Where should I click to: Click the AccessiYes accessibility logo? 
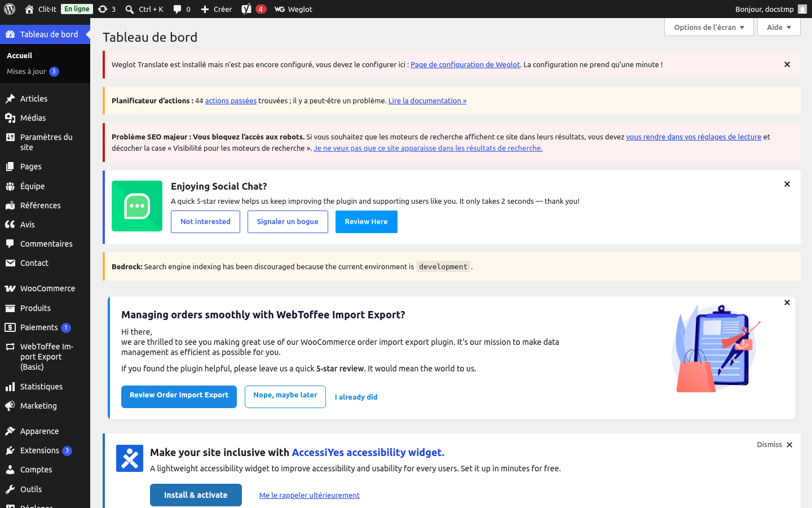(x=130, y=458)
